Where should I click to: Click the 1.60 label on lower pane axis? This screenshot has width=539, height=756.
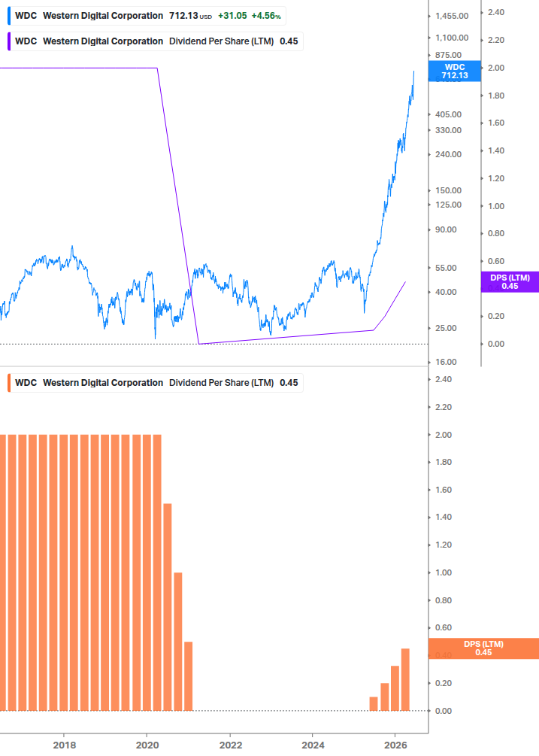(444, 490)
